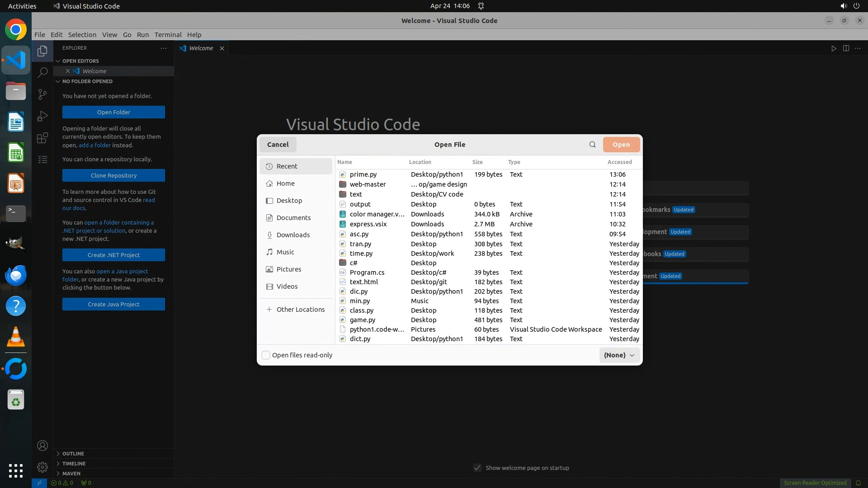
Task: Click the Split Editor Right icon
Action: click(x=846, y=48)
